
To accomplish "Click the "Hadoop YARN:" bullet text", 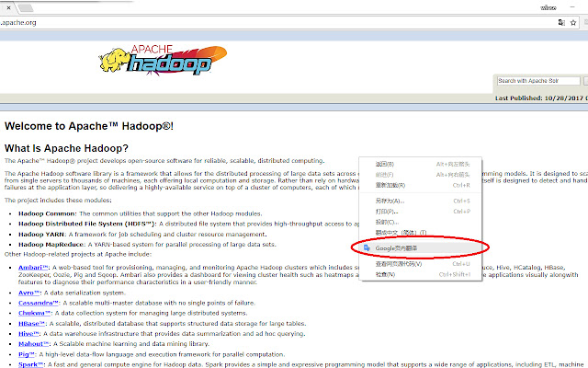I will click(x=42, y=235).
